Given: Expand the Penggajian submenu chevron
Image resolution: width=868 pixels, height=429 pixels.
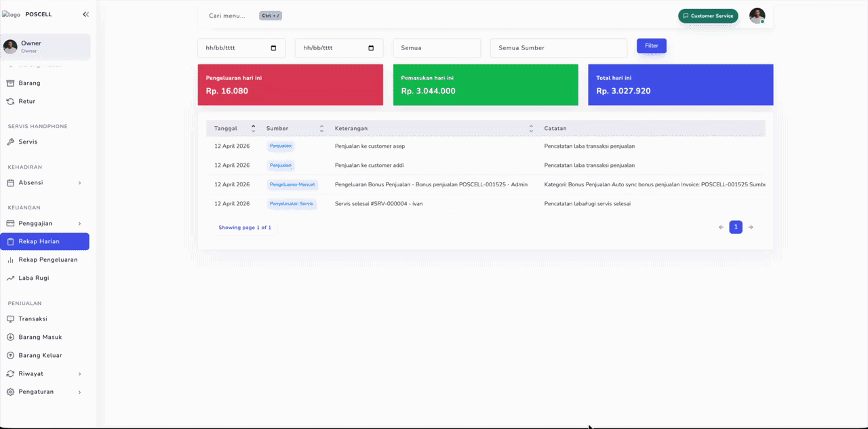Looking at the screenshot, I should [79, 224].
